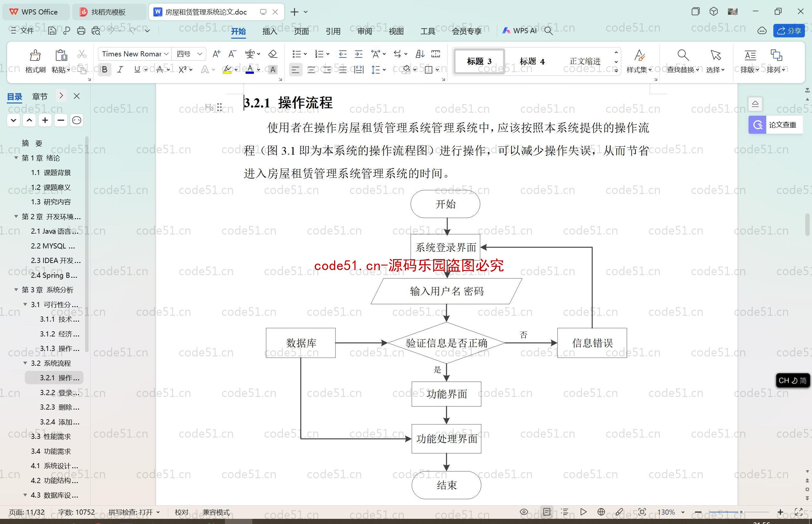The width and height of the screenshot is (812, 524).
Task: Open the paper check (论文查重) tool
Action: point(775,124)
